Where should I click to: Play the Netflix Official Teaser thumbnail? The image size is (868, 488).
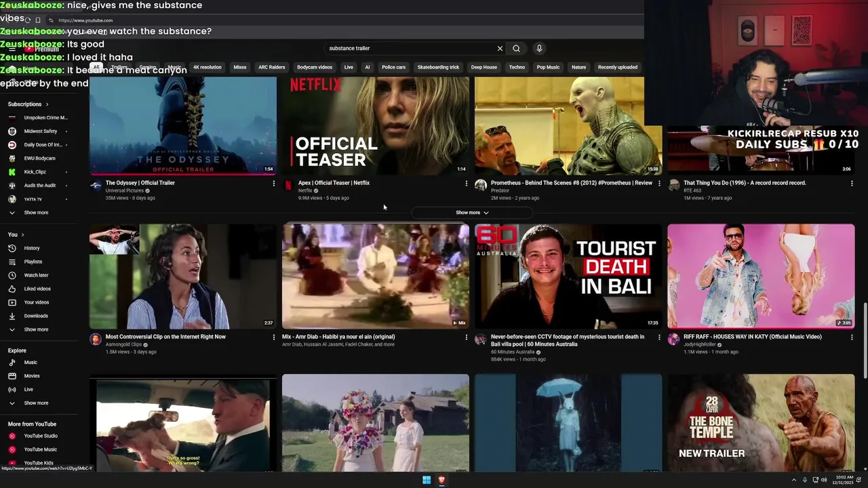pyautogui.click(x=376, y=125)
